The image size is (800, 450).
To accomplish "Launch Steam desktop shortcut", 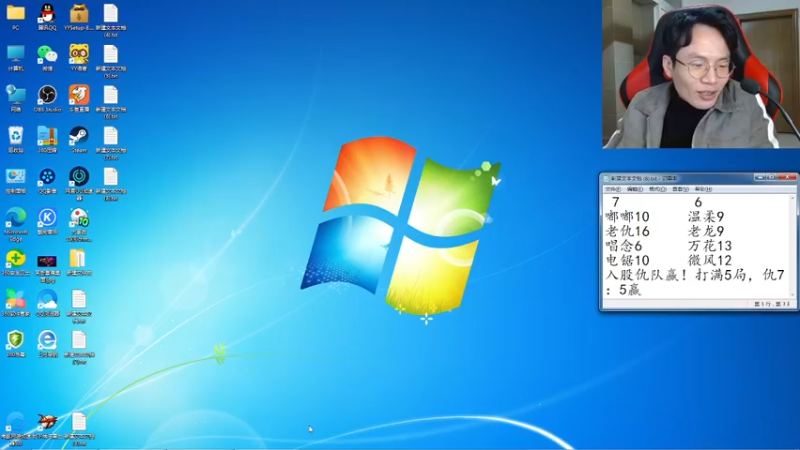I will pyautogui.click(x=79, y=139).
